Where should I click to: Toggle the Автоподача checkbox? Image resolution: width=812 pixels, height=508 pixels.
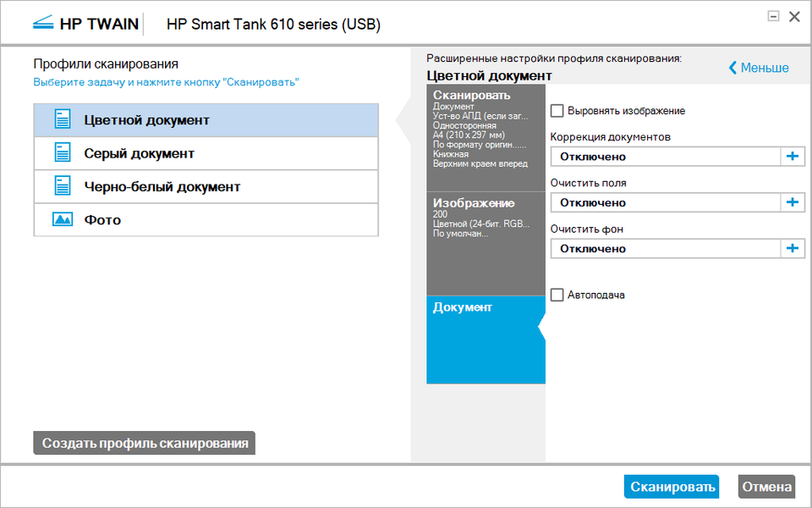pos(557,295)
